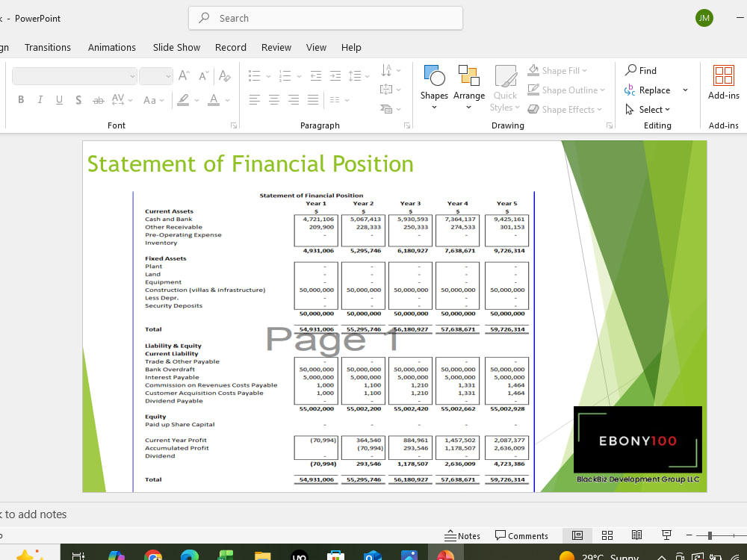Screen dimensions: 747x560
Task: Switch to Reading view
Action: [x=636, y=535]
